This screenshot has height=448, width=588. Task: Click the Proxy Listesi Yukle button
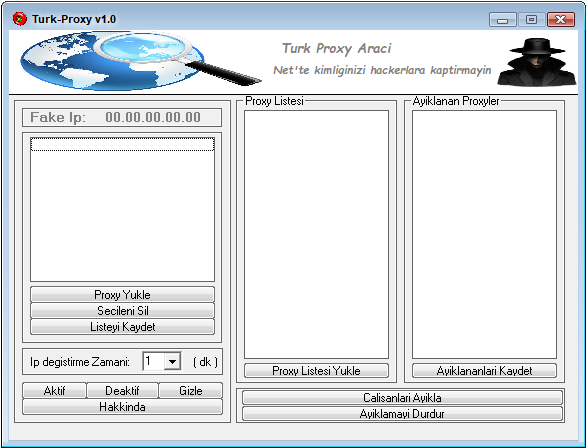[x=316, y=371]
